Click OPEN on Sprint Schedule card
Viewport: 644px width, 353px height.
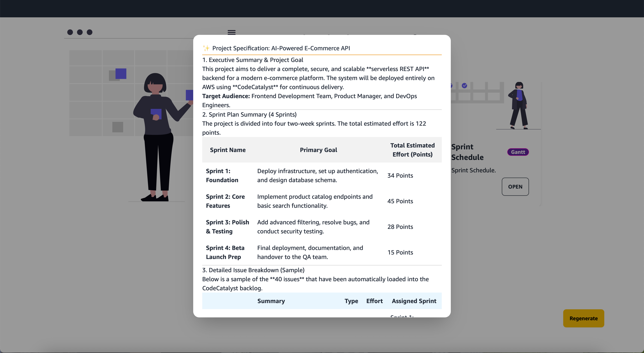[x=515, y=186]
